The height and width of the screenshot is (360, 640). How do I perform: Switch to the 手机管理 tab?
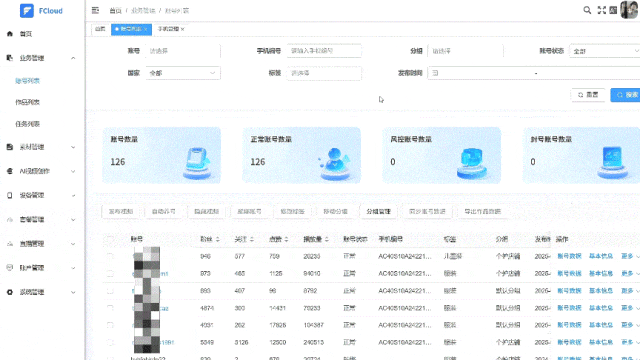click(x=168, y=29)
